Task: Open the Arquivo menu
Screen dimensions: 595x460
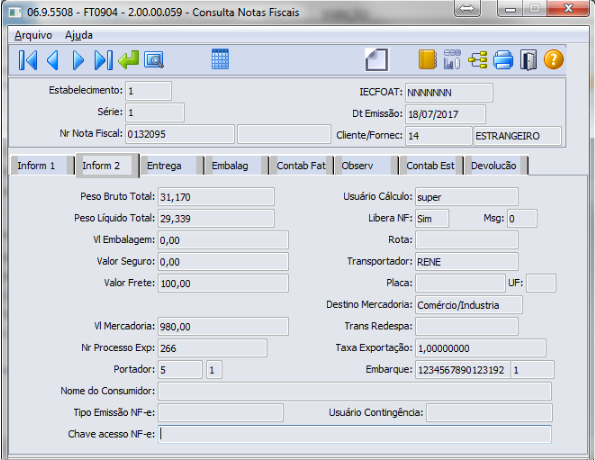Action: click(33, 35)
